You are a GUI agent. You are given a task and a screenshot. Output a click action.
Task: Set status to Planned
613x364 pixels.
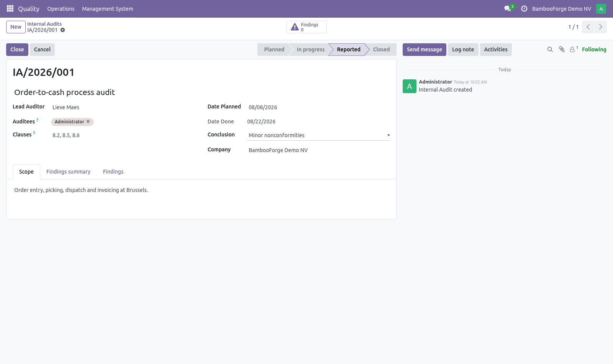(x=274, y=49)
